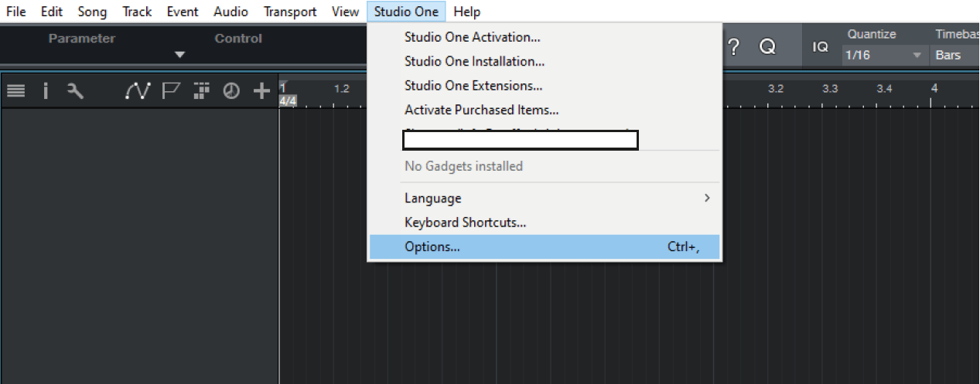Open the Help menu
The image size is (980, 384).
coord(467,12)
